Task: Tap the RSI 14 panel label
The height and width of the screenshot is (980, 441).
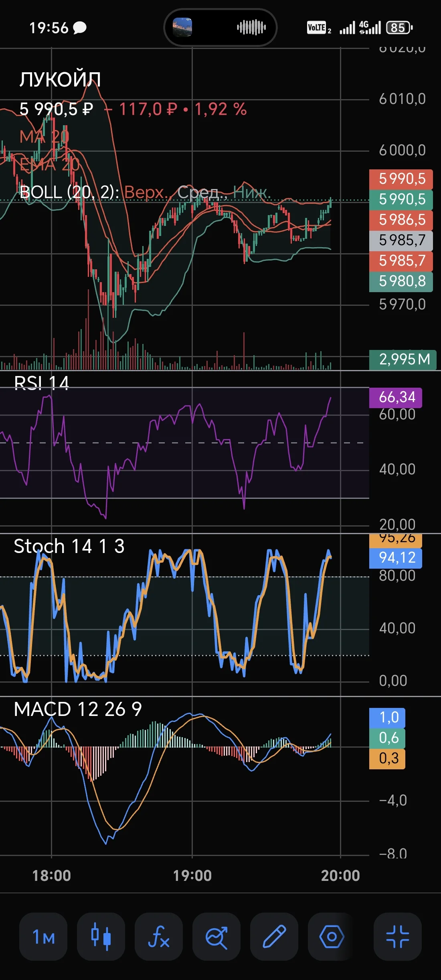Action: pyautogui.click(x=41, y=383)
